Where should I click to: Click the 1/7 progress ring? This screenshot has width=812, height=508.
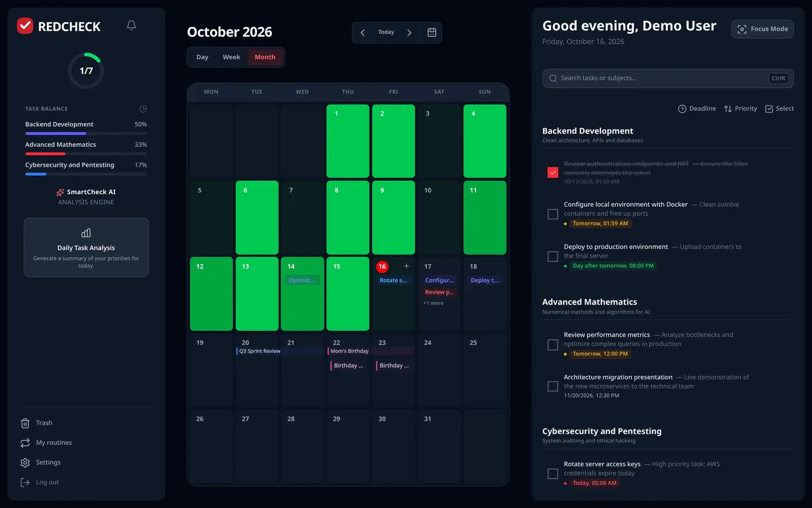click(x=86, y=71)
